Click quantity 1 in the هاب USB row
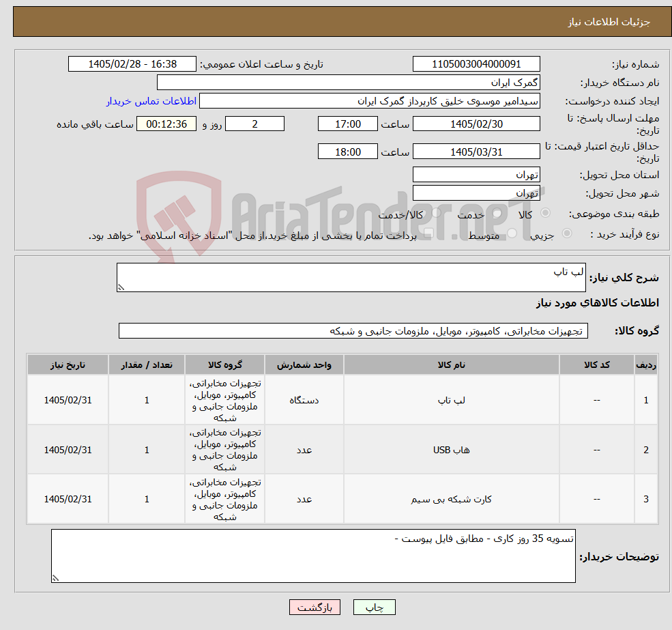672x630 pixels. tap(147, 450)
